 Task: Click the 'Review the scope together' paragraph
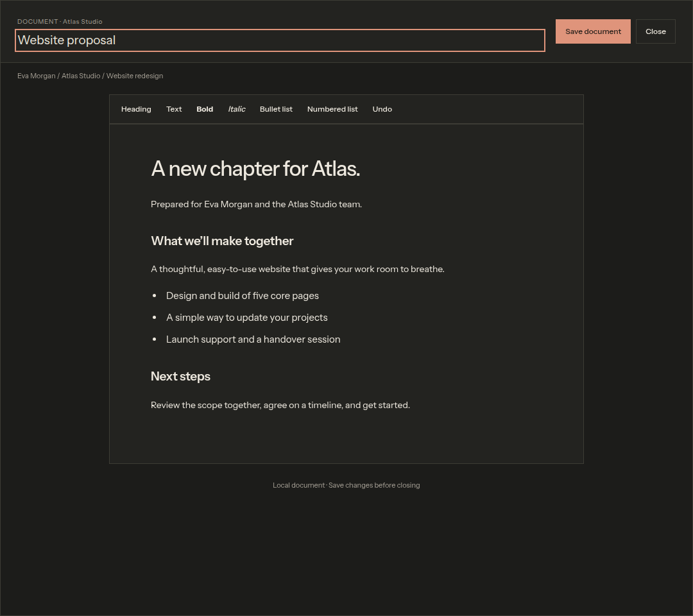point(280,406)
